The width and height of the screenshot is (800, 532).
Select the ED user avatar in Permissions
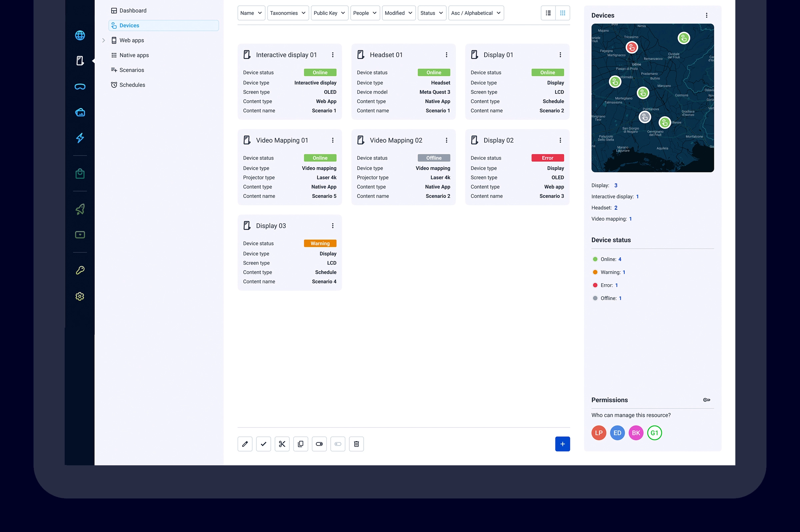point(617,433)
